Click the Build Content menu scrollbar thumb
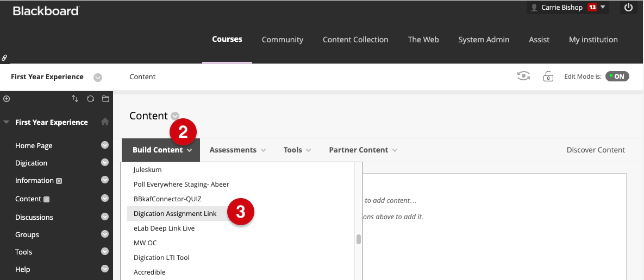Image resolution: width=644 pixels, height=280 pixels. (358, 239)
